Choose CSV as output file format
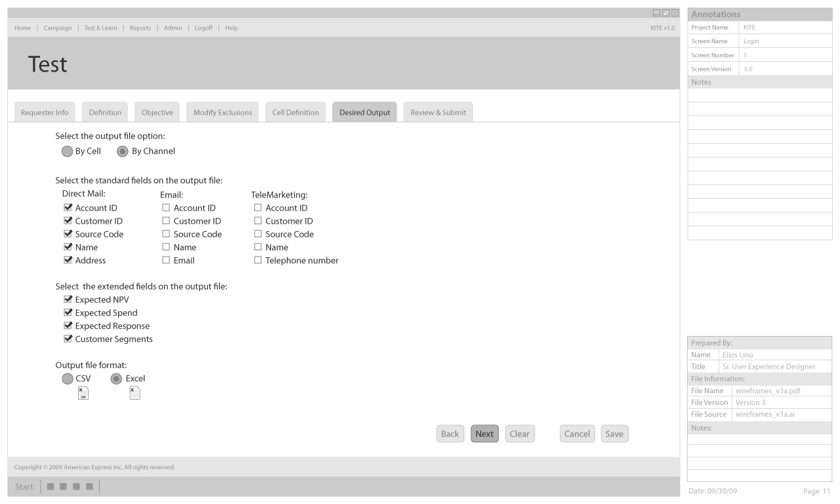 [67, 379]
